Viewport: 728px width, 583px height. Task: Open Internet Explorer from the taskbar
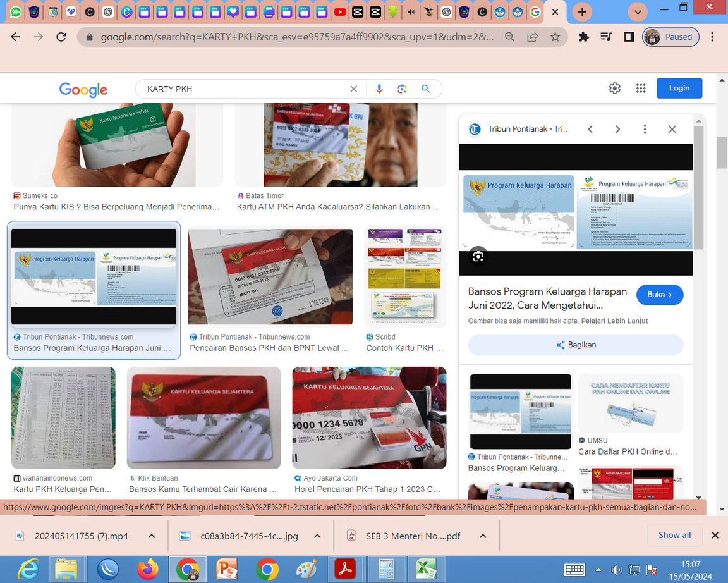28,570
